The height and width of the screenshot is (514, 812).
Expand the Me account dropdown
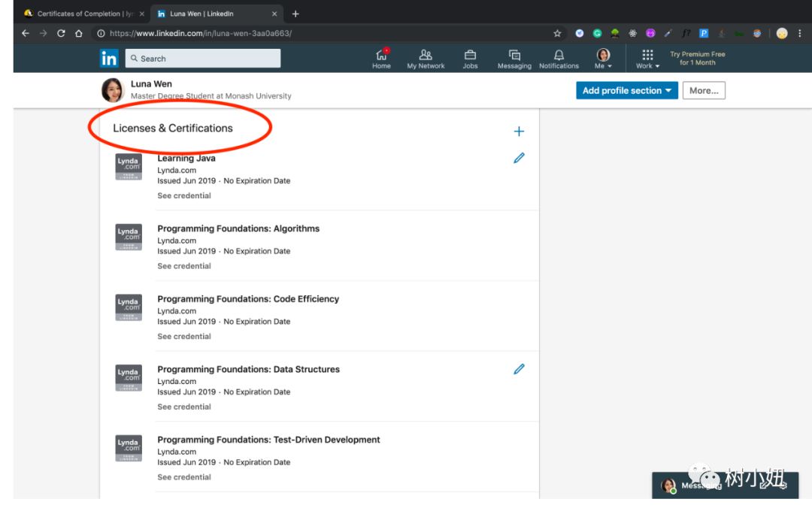(x=603, y=59)
